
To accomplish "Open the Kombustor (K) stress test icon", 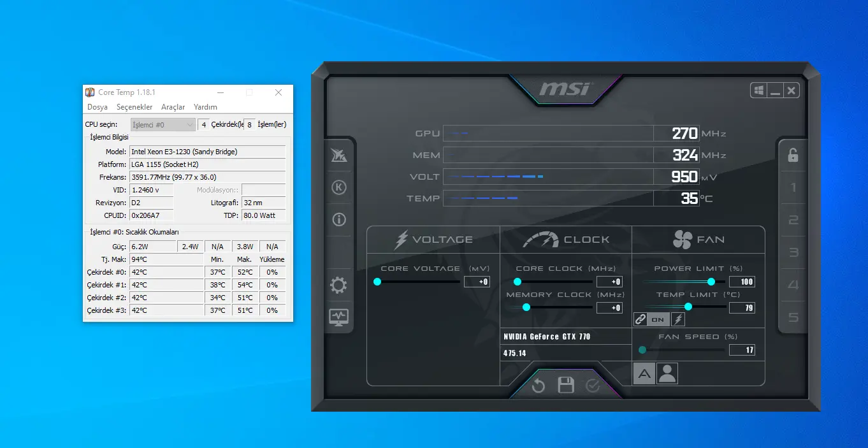I will tap(339, 187).
